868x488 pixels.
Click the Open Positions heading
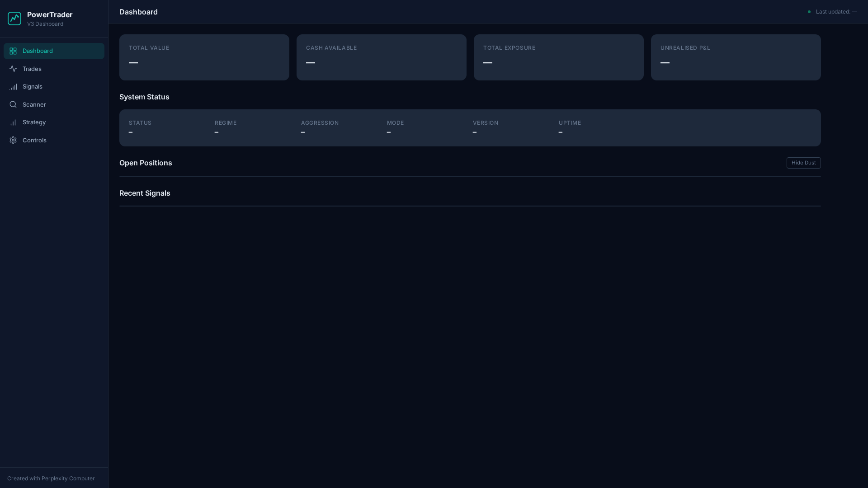(x=146, y=163)
